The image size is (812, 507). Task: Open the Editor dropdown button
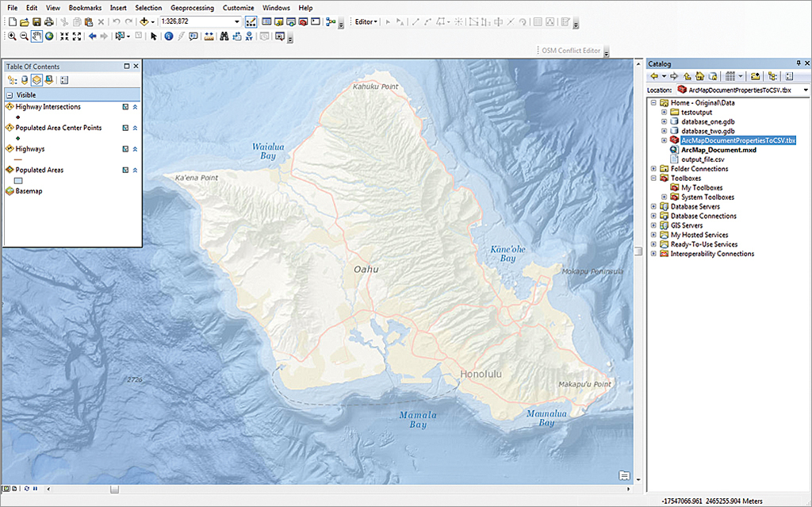(366, 21)
